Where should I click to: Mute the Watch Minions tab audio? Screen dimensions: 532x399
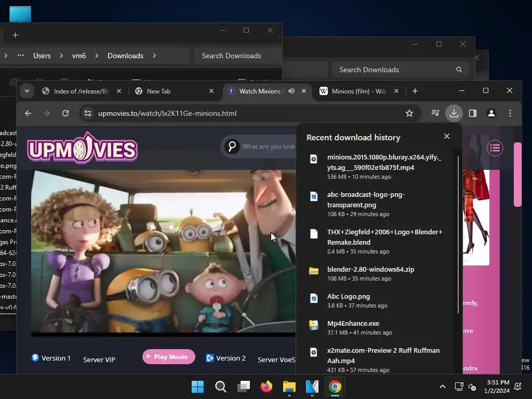point(291,91)
